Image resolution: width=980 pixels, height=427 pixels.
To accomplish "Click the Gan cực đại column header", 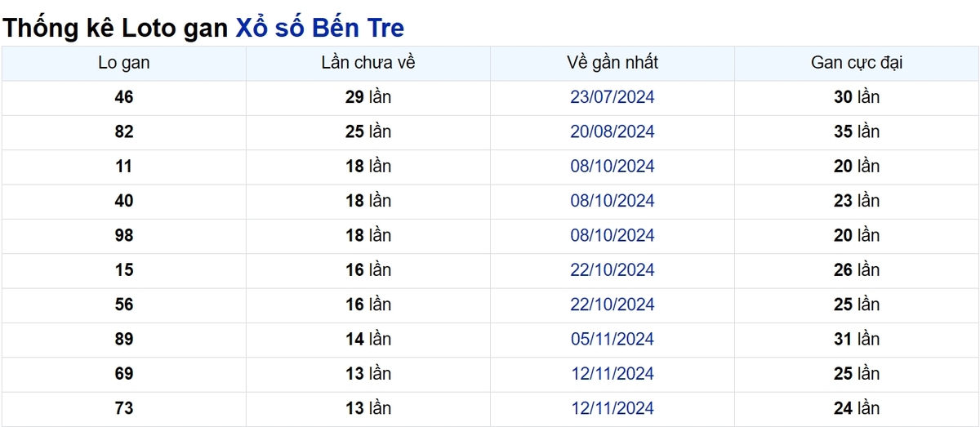I will [x=857, y=63].
